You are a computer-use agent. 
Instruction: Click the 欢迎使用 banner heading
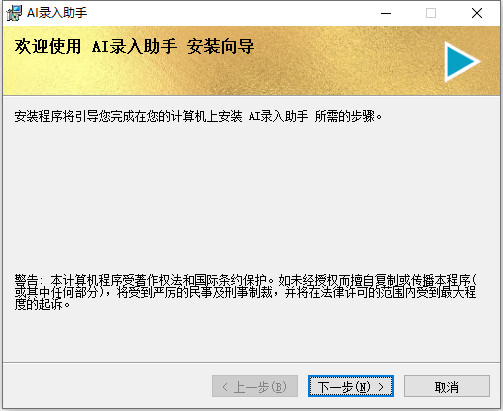point(48,46)
